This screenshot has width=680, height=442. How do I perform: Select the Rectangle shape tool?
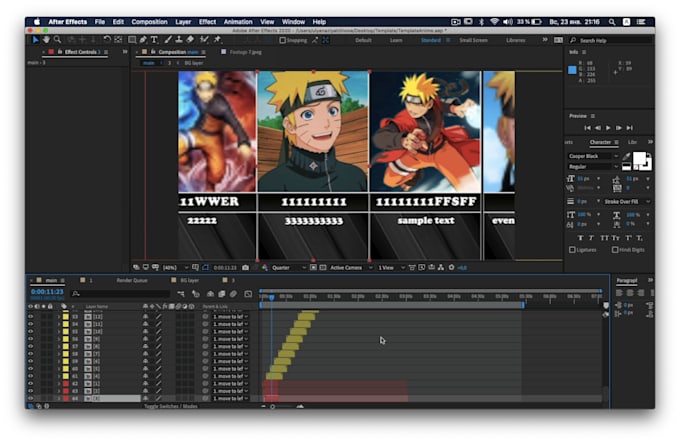[132, 40]
